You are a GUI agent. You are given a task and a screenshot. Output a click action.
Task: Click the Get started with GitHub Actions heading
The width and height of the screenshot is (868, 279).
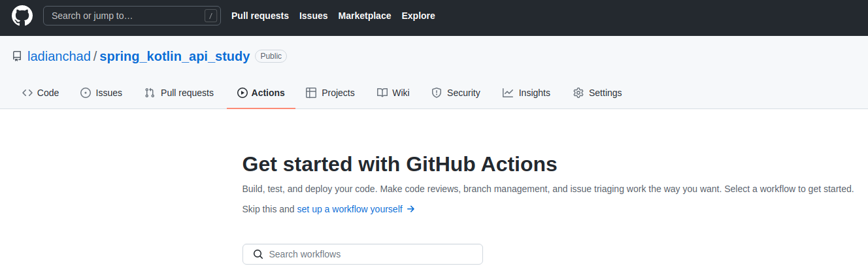[400, 163]
